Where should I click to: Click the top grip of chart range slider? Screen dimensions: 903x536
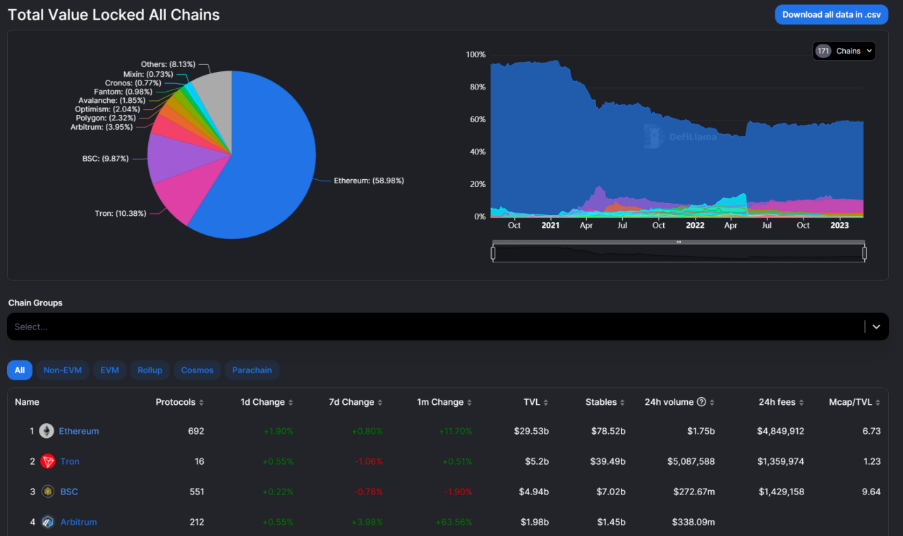pos(678,242)
